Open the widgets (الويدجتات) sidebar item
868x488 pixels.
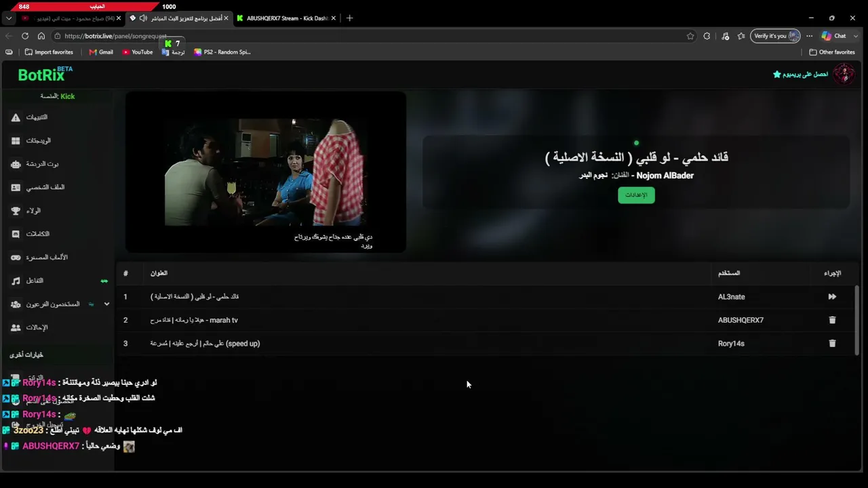coord(31,140)
